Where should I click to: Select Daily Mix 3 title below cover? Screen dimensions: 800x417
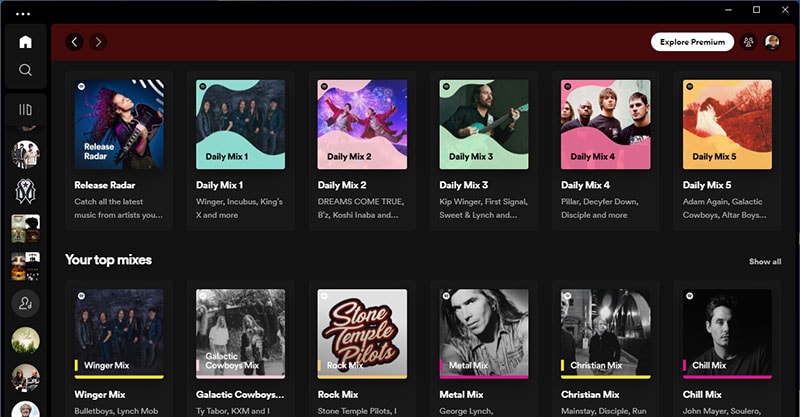click(x=463, y=185)
